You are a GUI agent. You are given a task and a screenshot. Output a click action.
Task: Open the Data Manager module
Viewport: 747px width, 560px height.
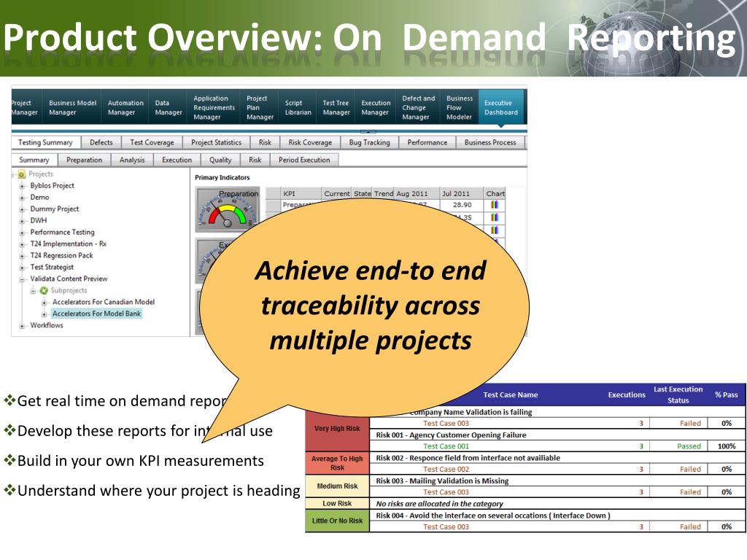pyautogui.click(x=169, y=108)
